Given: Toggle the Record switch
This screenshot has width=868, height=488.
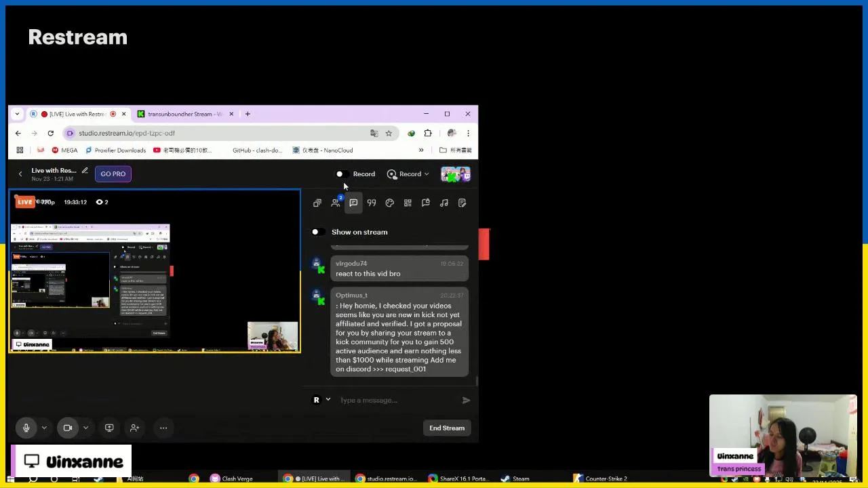Looking at the screenshot, I should pos(342,174).
